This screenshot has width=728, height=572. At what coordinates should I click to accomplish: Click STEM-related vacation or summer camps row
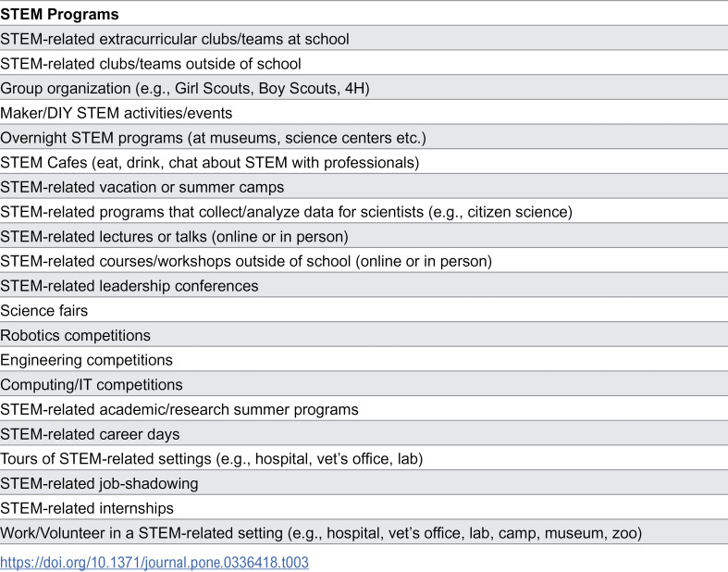pos(364,187)
